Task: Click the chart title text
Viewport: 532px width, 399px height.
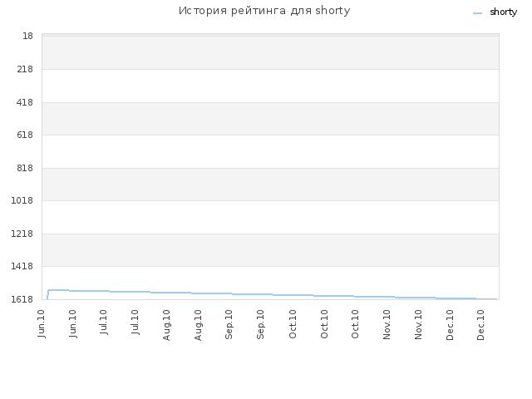Action: [x=264, y=11]
